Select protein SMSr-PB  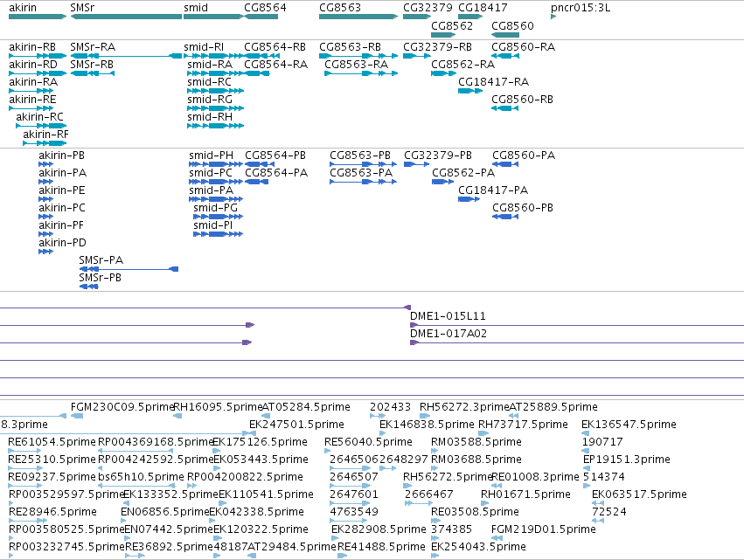(88, 287)
